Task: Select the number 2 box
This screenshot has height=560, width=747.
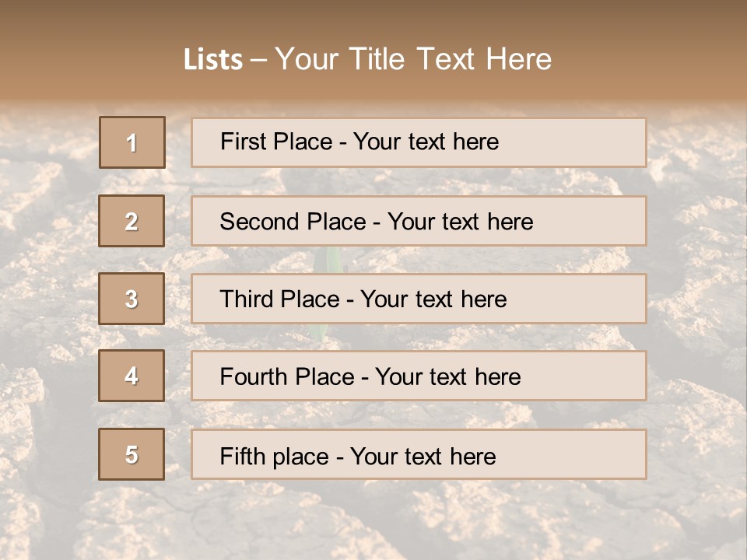Action: [x=132, y=221]
